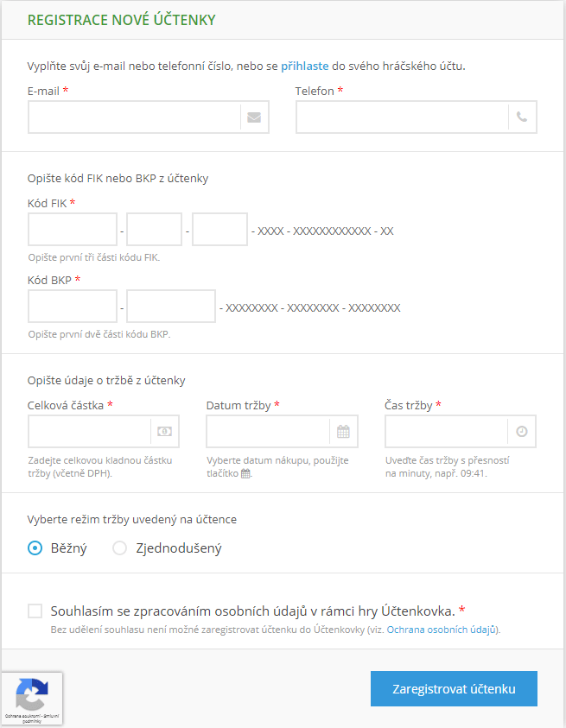566x728 pixels.
Task: Click the second Kód BKP segment field
Action: (x=170, y=306)
